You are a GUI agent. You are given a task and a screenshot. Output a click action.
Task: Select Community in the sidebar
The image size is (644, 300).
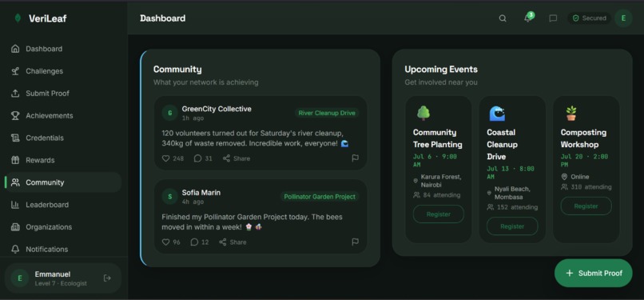pyautogui.click(x=63, y=182)
